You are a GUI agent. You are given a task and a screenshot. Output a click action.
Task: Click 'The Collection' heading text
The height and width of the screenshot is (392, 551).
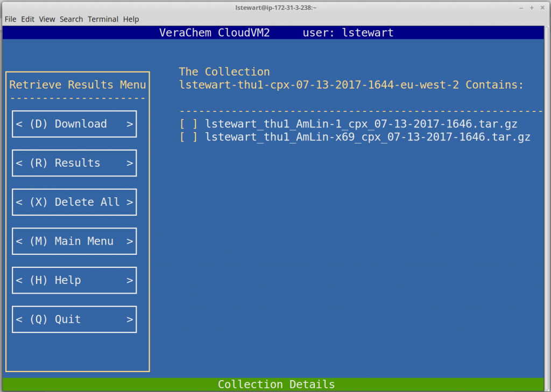coord(224,72)
